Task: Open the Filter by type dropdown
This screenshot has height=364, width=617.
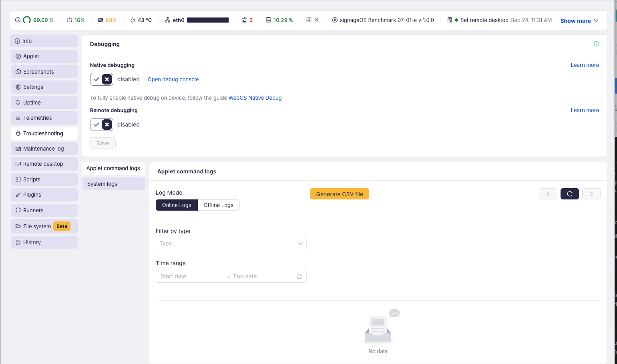Action: (231, 243)
